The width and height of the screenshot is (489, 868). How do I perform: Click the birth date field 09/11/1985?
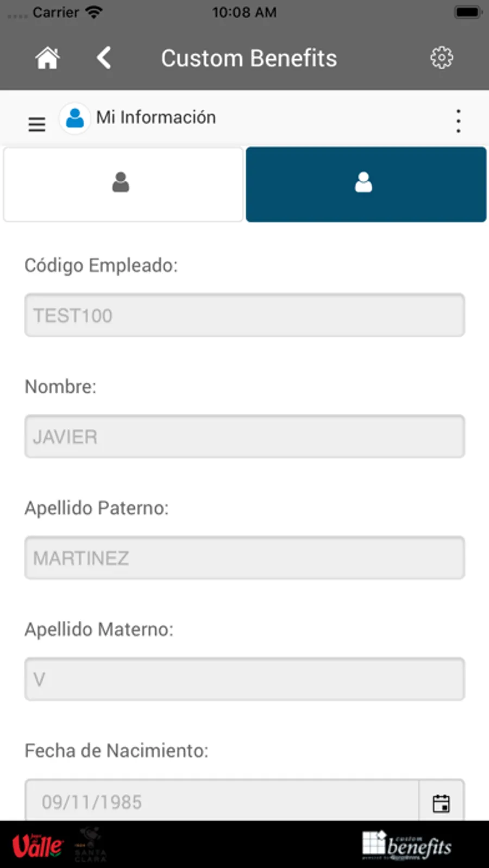222,802
